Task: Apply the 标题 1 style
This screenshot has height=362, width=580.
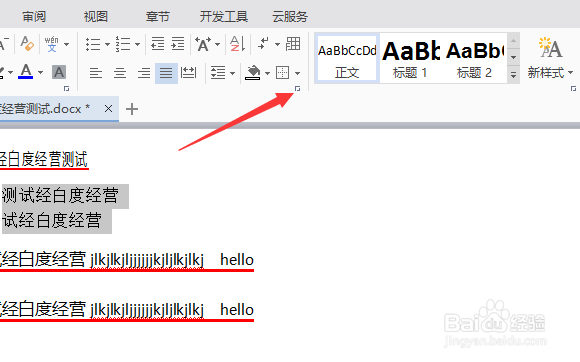Action: click(x=410, y=58)
